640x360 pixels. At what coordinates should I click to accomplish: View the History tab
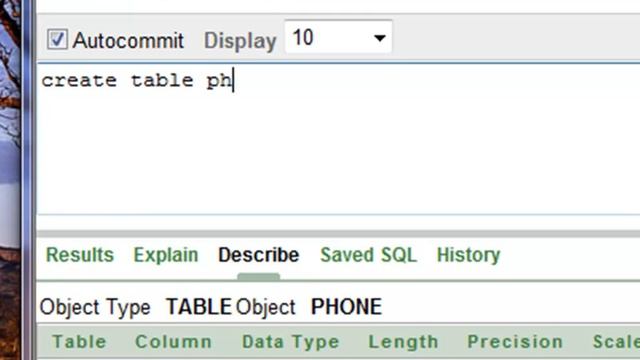(469, 256)
